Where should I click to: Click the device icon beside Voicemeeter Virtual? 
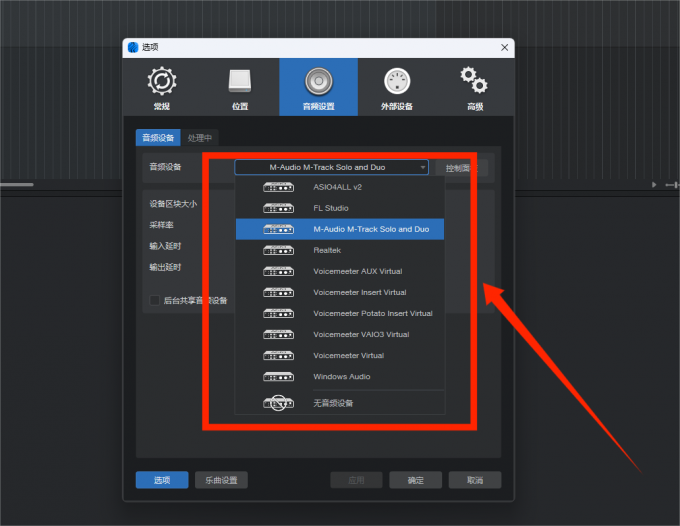[278, 356]
